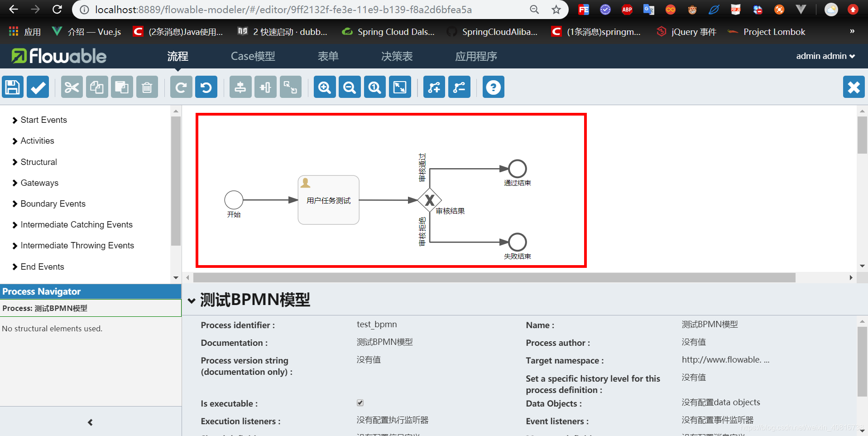This screenshot has height=436, width=868.
Task: Zoom out with the magnifier minus icon
Action: (x=350, y=87)
